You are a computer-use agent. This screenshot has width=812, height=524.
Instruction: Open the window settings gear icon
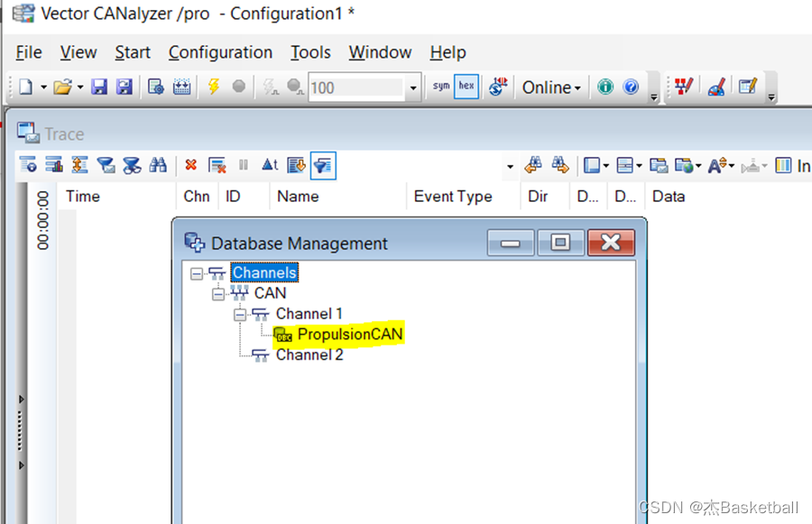click(156, 87)
